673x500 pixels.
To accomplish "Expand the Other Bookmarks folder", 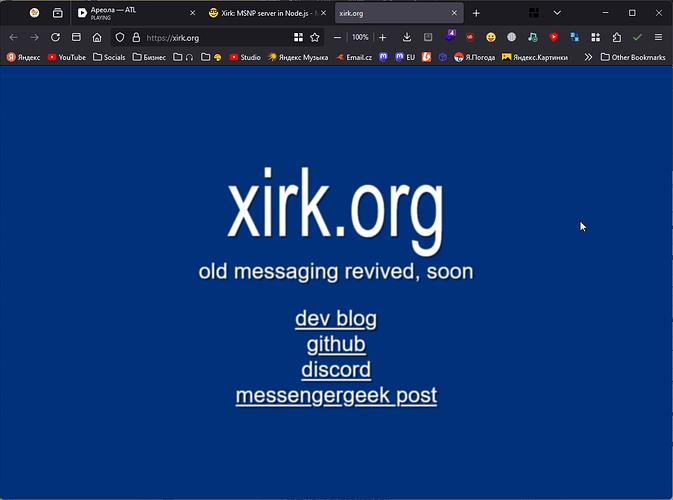I will pyautogui.click(x=632, y=57).
